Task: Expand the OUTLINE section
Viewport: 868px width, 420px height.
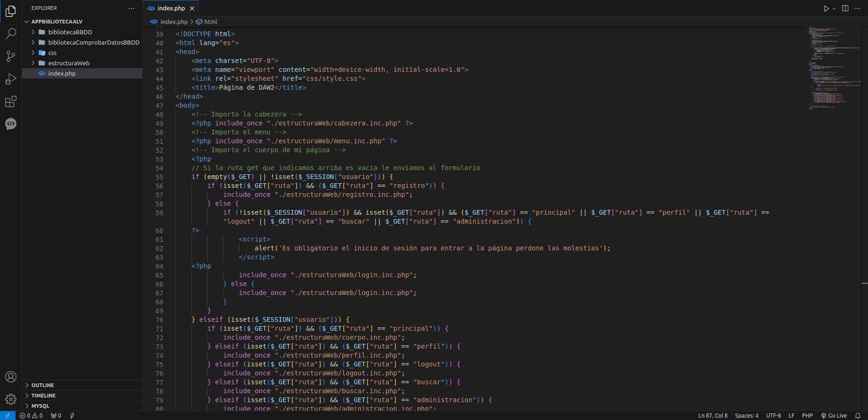Action: pos(82,385)
